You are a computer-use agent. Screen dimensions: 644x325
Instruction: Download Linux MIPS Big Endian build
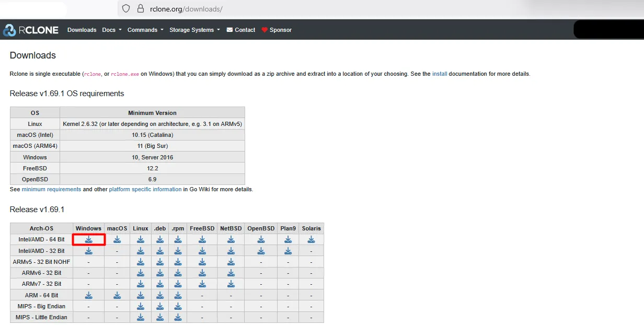click(141, 306)
